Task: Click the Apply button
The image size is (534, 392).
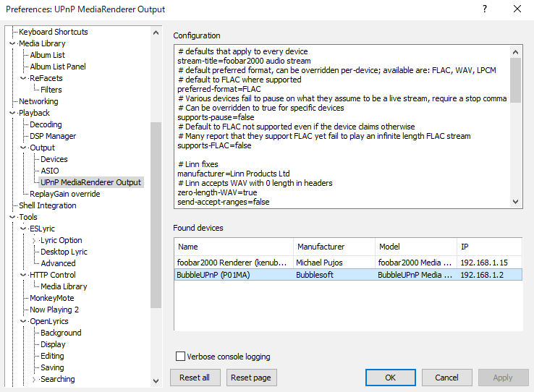Action: tap(503, 378)
